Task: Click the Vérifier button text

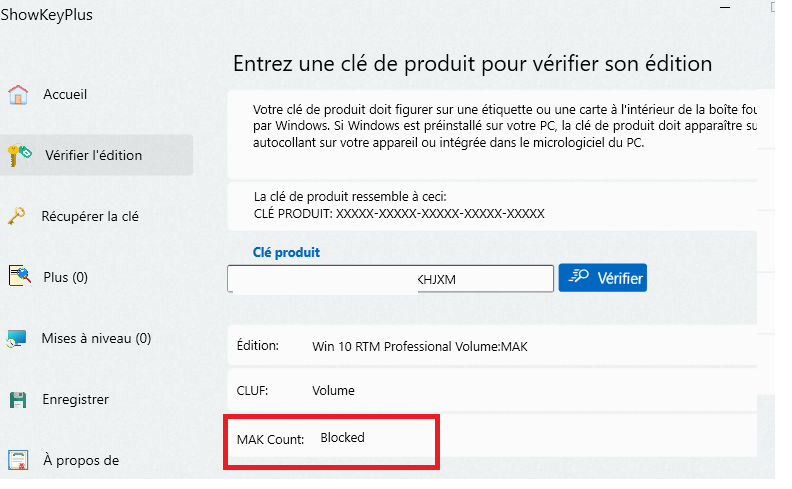Action: [620, 278]
